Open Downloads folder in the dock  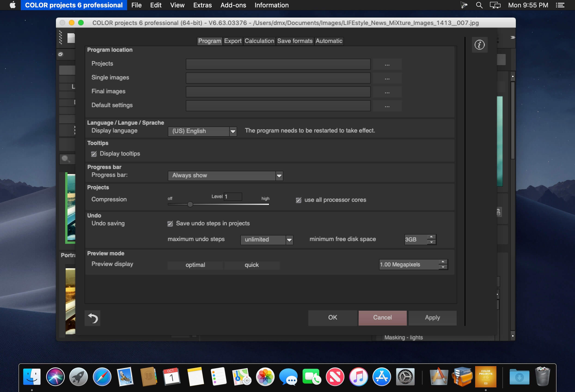tap(519, 377)
